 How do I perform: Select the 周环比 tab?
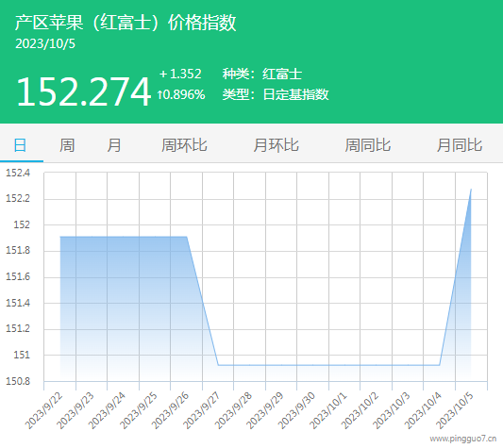point(184,145)
